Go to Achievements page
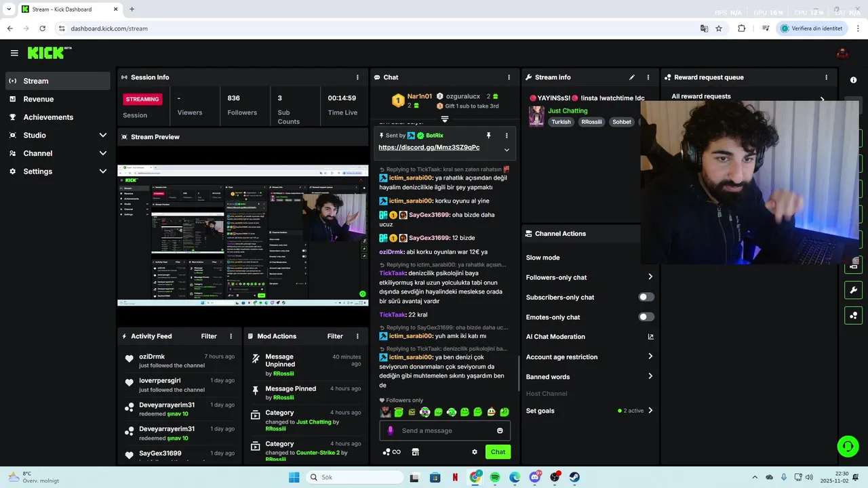868x488 pixels. coord(58,117)
